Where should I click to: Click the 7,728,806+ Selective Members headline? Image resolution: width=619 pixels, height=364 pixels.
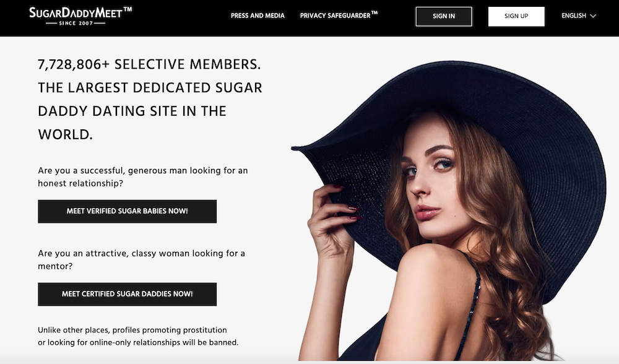(149, 64)
